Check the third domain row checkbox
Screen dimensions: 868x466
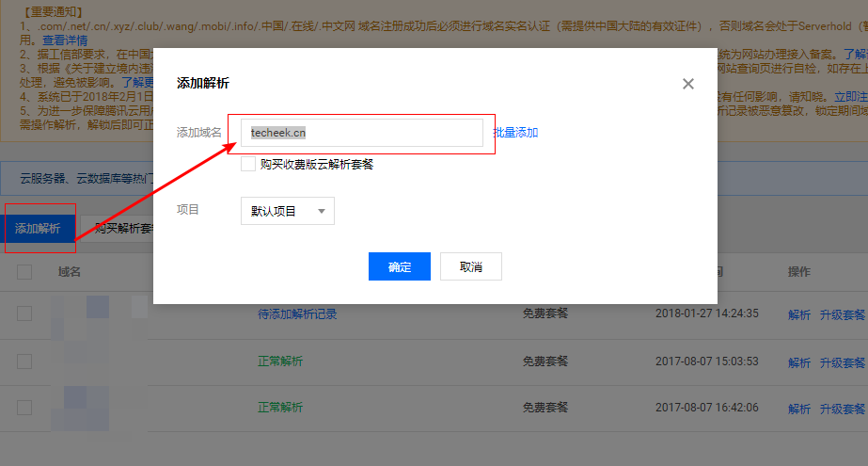click(x=24, y=409)
